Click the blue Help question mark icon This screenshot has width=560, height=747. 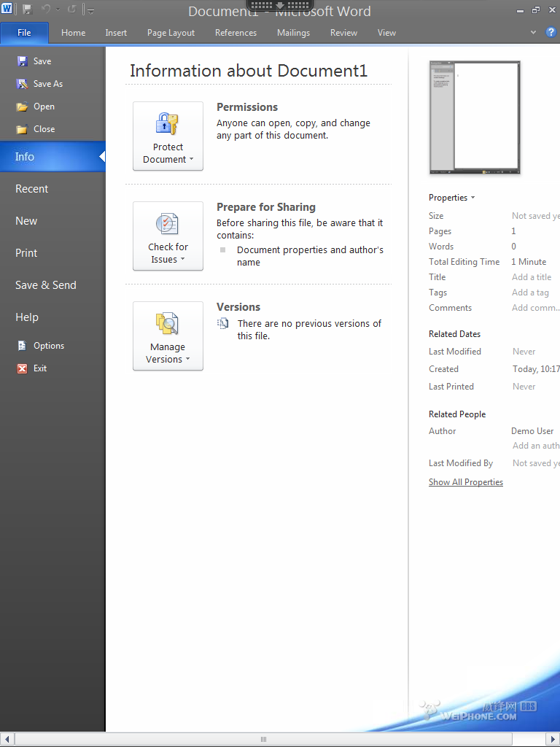click(x=551, y=32)
